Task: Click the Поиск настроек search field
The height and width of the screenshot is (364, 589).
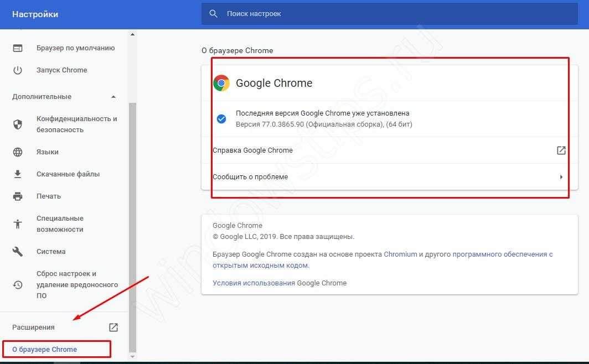Action: coord(387,14)
